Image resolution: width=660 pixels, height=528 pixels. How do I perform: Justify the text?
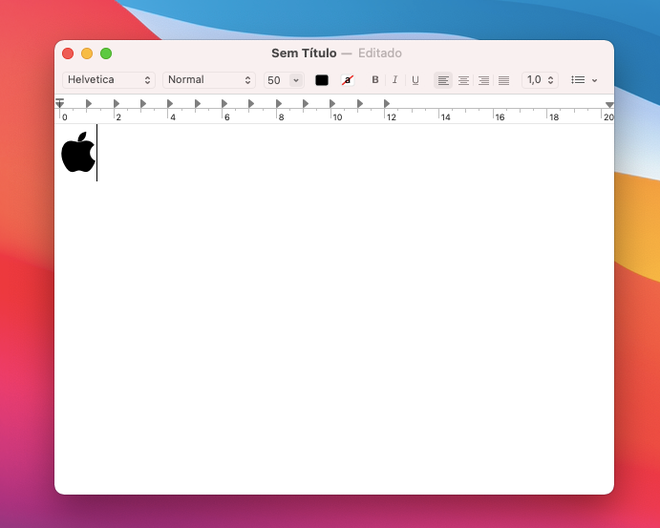(504, 80)
